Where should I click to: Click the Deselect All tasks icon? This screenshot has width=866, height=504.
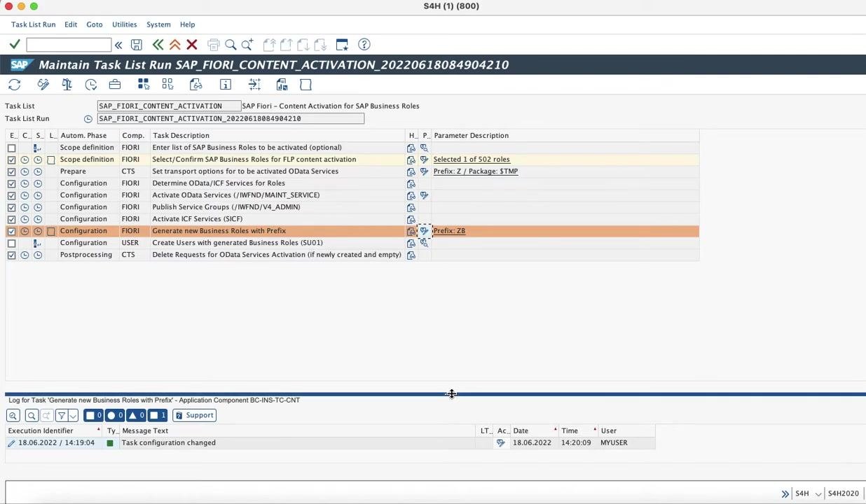[167, 85]
